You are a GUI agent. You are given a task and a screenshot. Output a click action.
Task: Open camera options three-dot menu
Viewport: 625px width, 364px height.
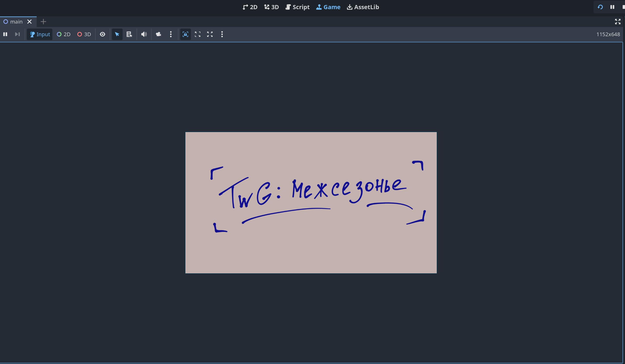tap(171, 34)
